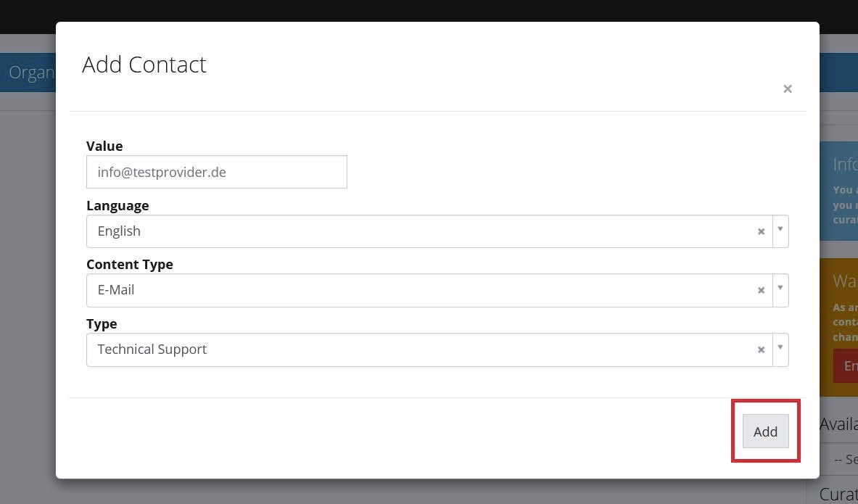
Task: Click the Content Type label
Action: point(130,264)
